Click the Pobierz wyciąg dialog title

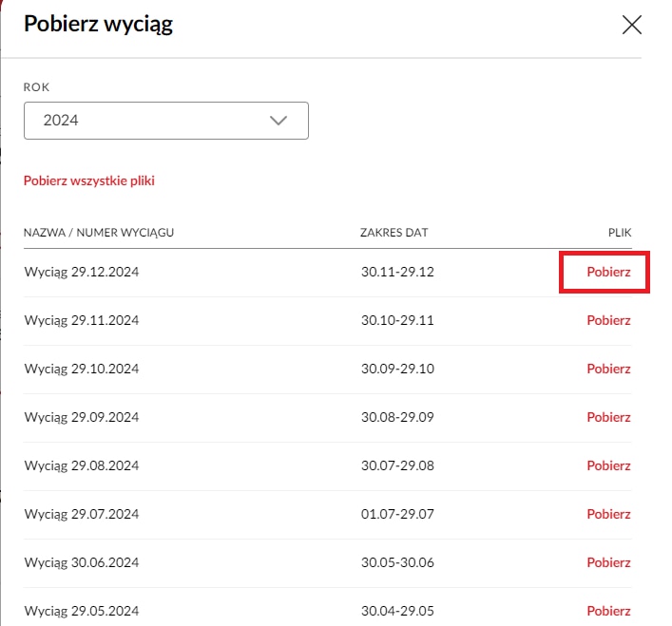[x=98, y=25]
